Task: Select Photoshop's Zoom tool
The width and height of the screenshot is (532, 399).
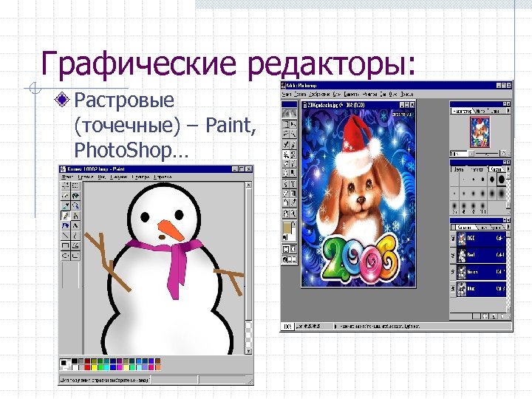Action: pyautogui.click(x=293, y=214)
